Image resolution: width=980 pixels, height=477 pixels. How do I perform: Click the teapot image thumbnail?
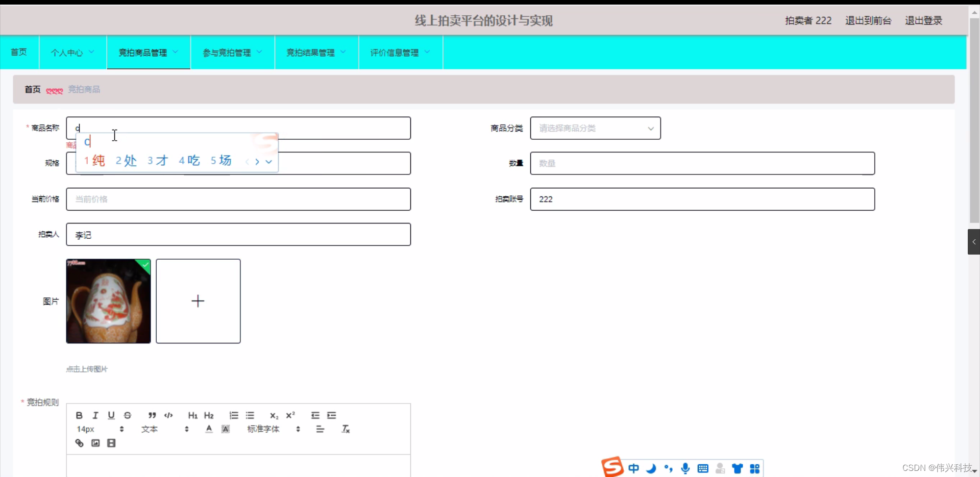(x=108, y=301)
